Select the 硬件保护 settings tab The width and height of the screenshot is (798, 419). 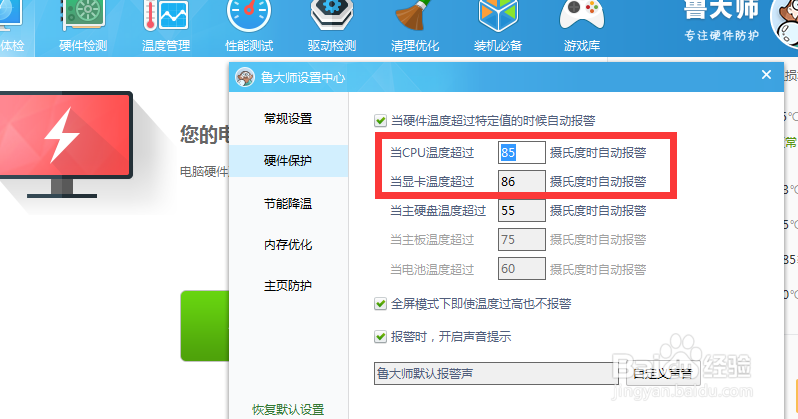288,161
